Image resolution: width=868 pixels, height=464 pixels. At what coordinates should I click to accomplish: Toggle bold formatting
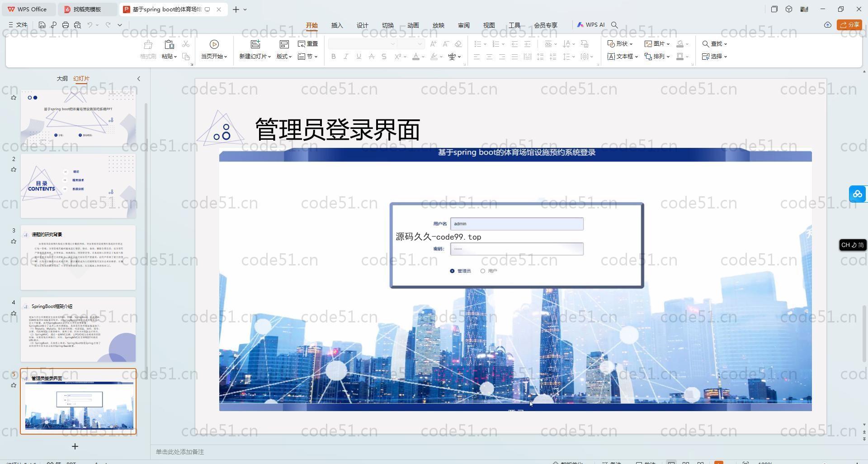pyautogui.click(x=334, y=57)
